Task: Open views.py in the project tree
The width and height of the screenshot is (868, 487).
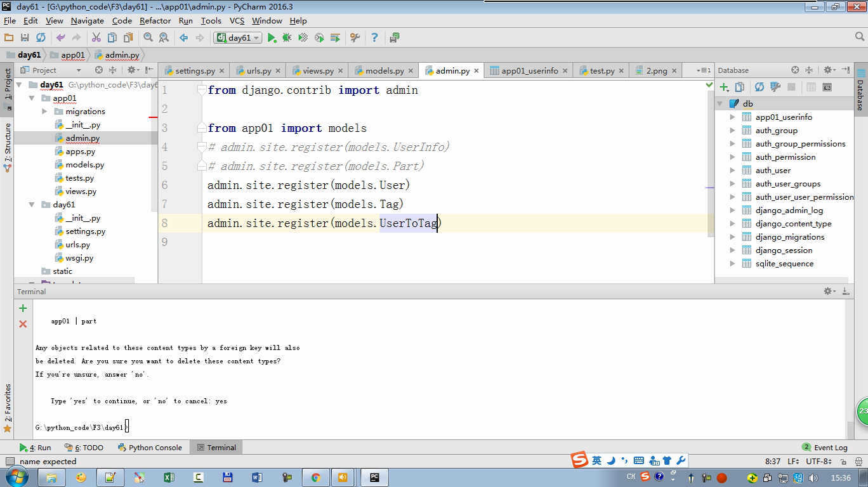Action: tap(81, 192)
